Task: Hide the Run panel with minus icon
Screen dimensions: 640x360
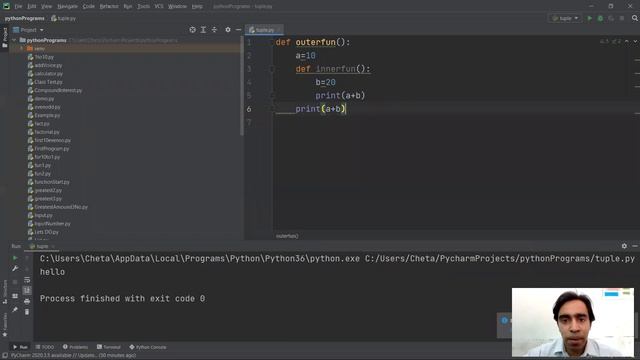Action: [x=635, y=246]
